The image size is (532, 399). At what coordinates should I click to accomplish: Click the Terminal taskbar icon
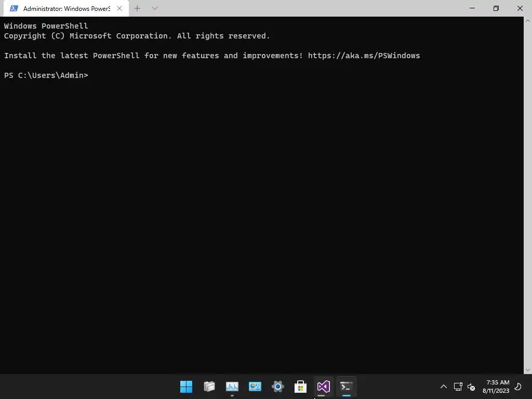[346, 387]
